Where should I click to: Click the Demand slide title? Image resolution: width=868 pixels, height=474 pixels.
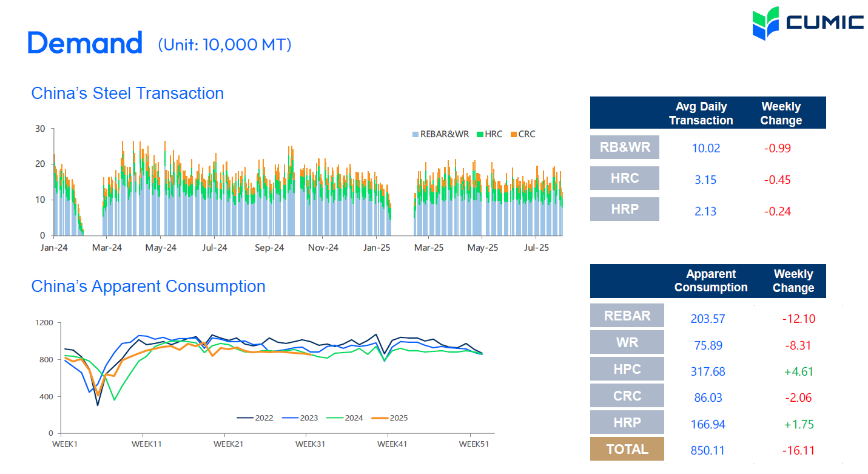85,44
